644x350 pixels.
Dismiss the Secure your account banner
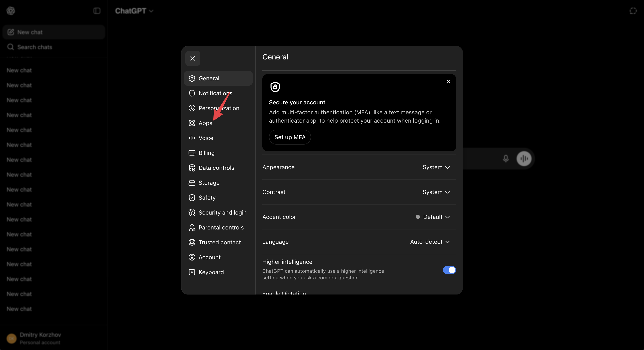(449, 82)
